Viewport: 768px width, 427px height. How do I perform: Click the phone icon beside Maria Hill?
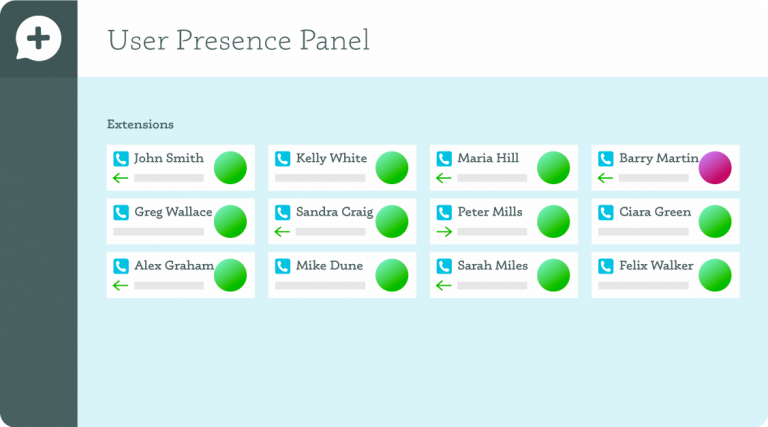point(444,159)
